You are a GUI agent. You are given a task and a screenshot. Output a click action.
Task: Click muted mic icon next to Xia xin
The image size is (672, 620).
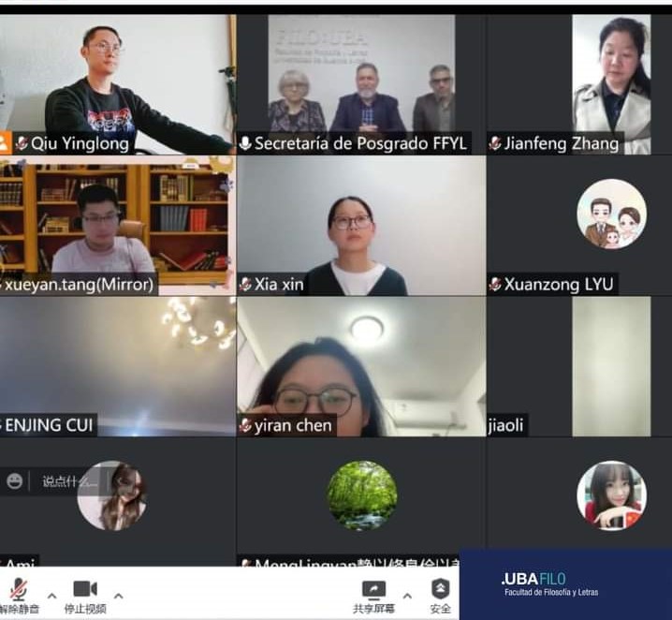click(x=245, y=284)
